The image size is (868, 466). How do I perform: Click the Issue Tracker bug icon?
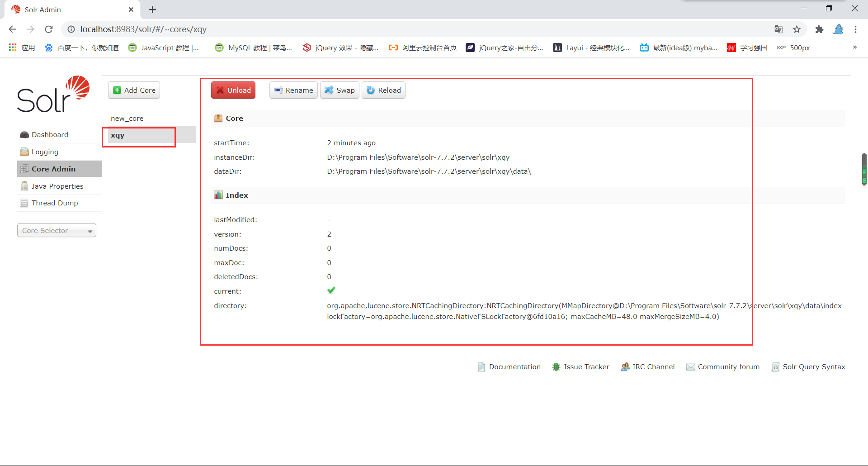556,367
